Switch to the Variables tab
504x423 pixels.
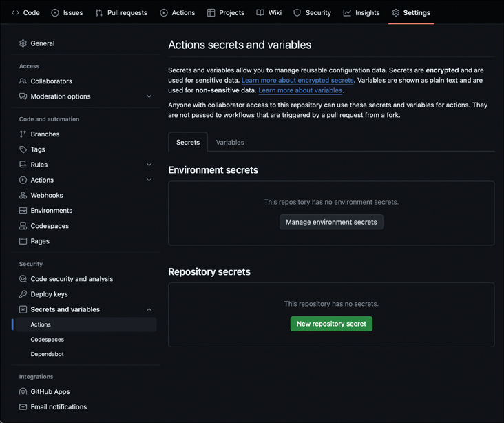click(230, 143)
